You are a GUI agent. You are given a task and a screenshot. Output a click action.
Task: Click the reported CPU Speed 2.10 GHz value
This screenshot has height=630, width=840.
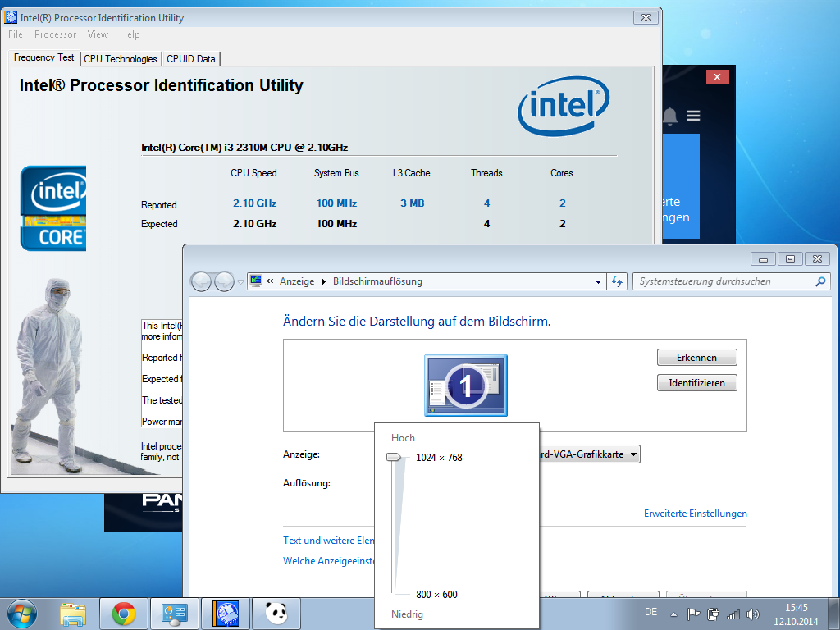coord(254,203)
